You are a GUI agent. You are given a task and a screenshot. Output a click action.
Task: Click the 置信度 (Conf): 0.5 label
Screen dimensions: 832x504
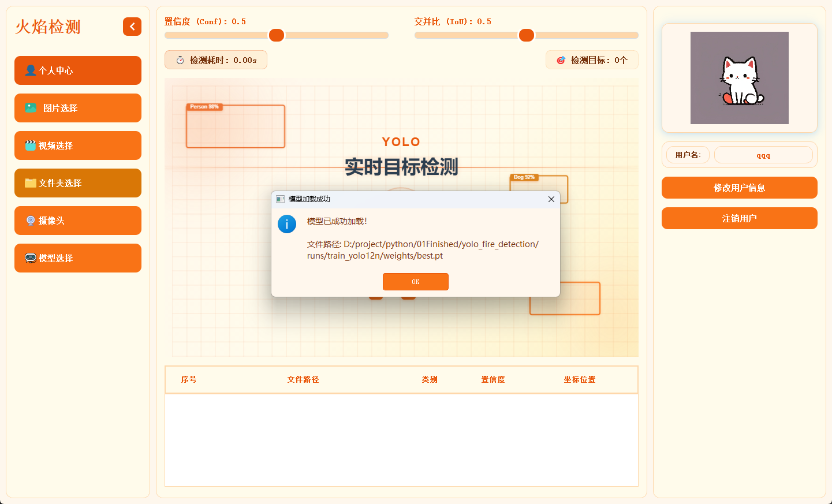point(205,21)
